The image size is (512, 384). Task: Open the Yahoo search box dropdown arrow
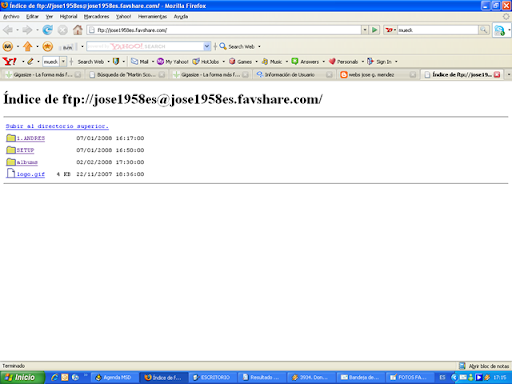point(207,46)
